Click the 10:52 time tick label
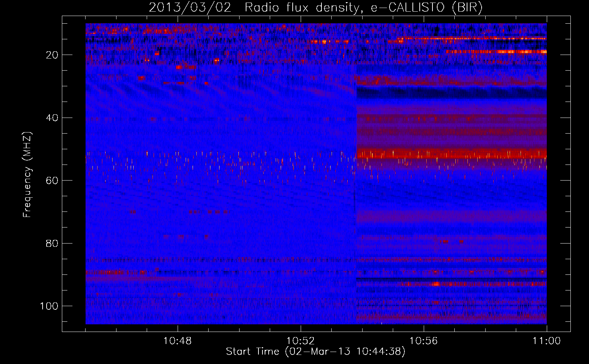The image size is (589, 364). tap(301, 341)
